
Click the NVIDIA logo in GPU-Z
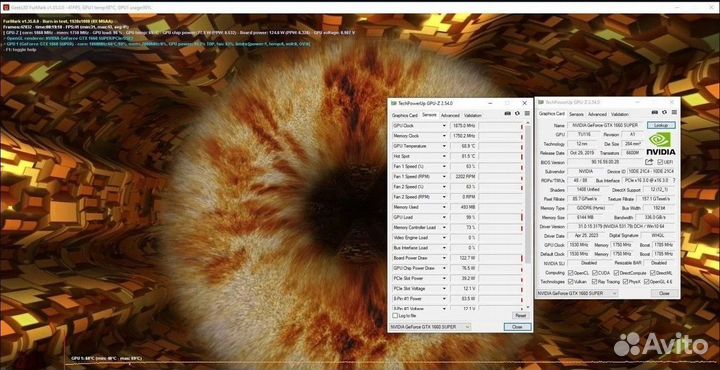661,144
